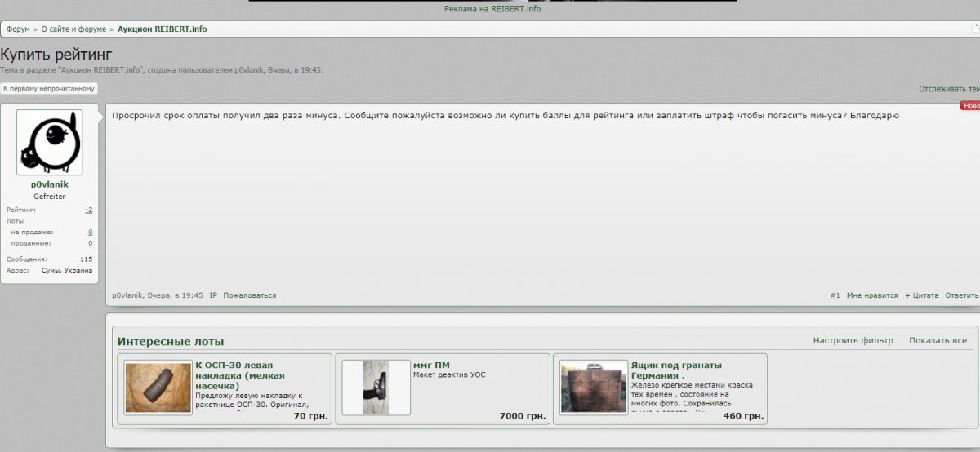Screen dimensions: 980x452
Task: Click post timestamp Вчера, в 19:45
Action: pyautogui.click(x=175, y=295)
